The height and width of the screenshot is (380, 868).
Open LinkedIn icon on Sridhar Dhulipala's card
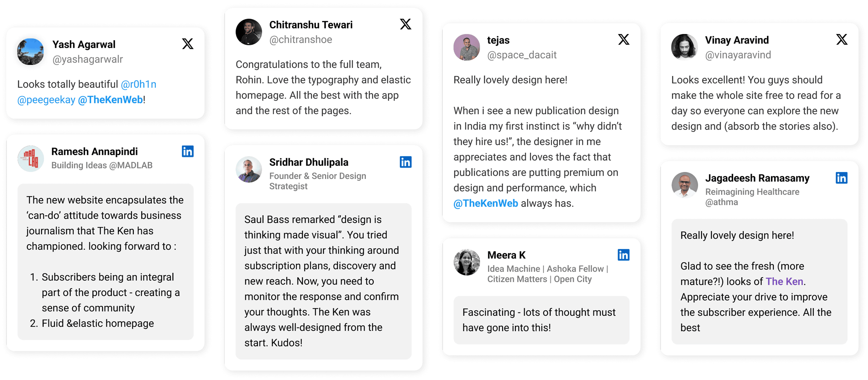pyautogui.click(x=405, y=162)
